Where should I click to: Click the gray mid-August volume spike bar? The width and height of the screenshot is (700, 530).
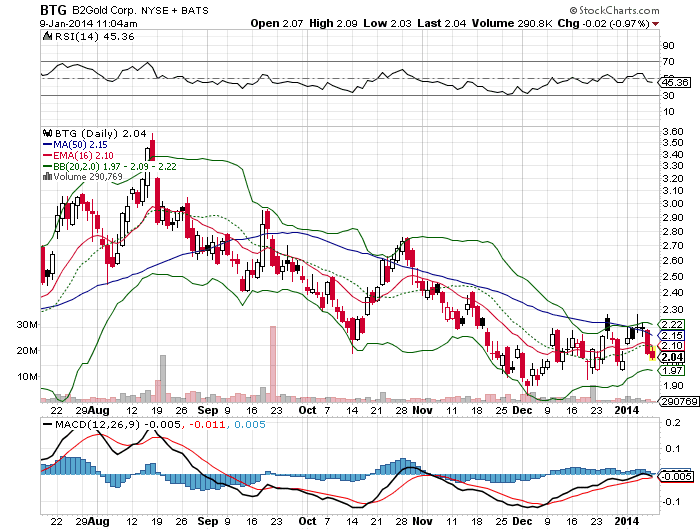163,377
